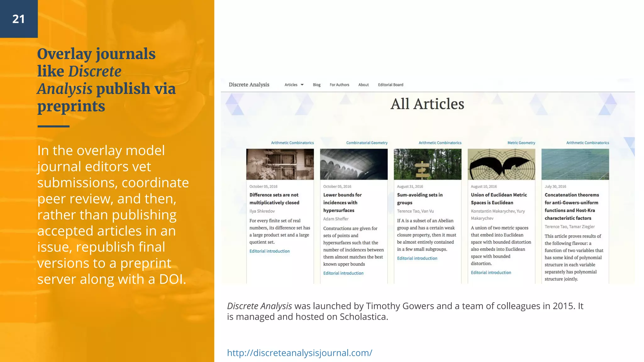Click authors Terence Tao, Tamar Ziegler
The width and height of the screenshot is (644, 362).
tap(570, 227)
